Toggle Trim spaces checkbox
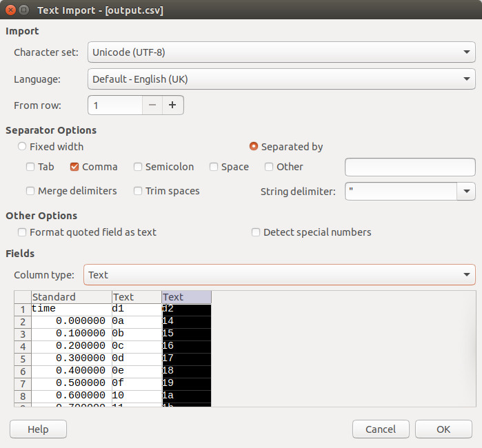482x448 pixels. pyautogui.click(x=138, y=191)
